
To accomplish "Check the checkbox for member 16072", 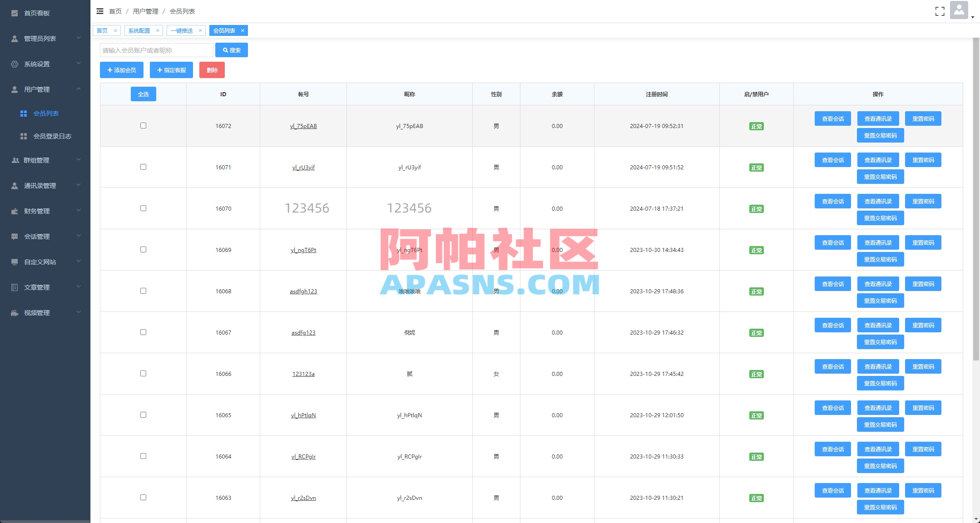I will (144, 125).
